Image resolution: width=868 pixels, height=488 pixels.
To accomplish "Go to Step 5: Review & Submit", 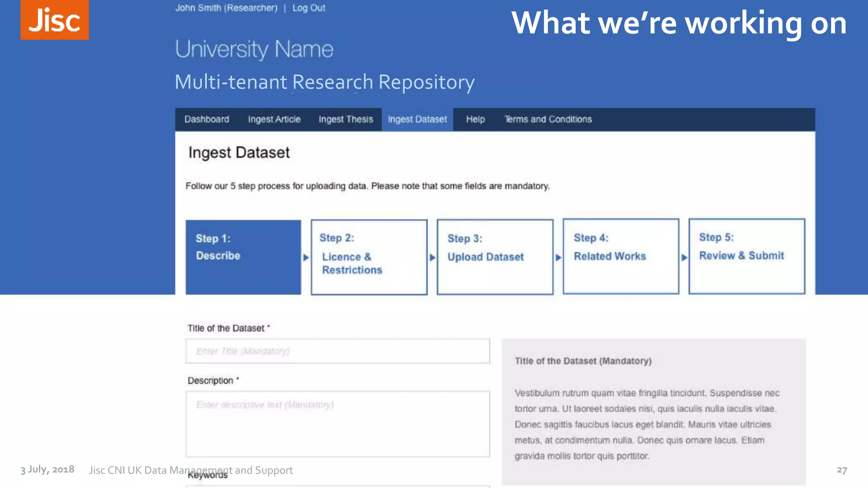I will 747,256.
